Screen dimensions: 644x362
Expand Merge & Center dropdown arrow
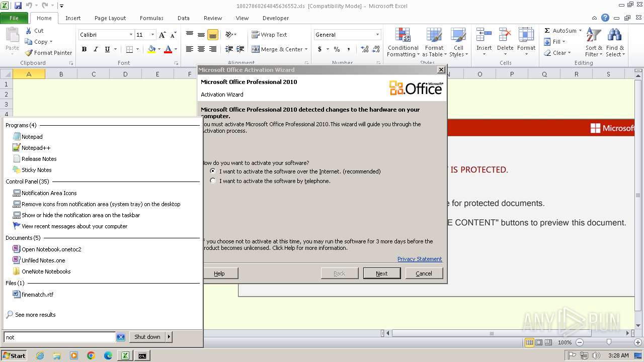(x=307, y=49)
